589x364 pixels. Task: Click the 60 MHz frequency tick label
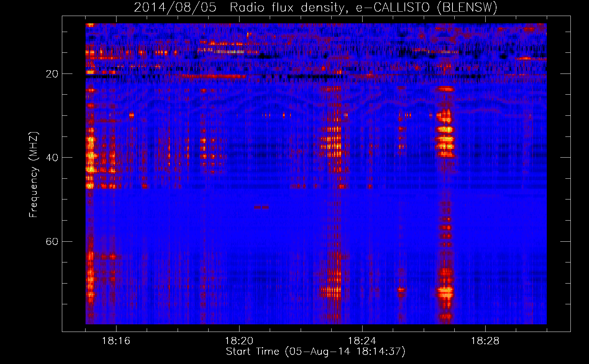click(52, 241)
